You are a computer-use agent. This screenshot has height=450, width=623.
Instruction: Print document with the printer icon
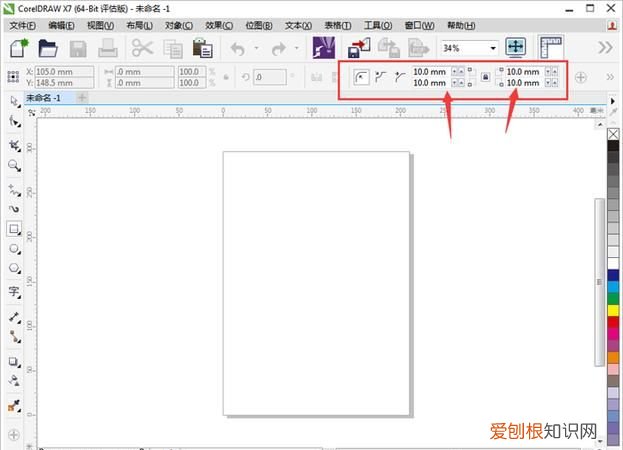[107, 48]
